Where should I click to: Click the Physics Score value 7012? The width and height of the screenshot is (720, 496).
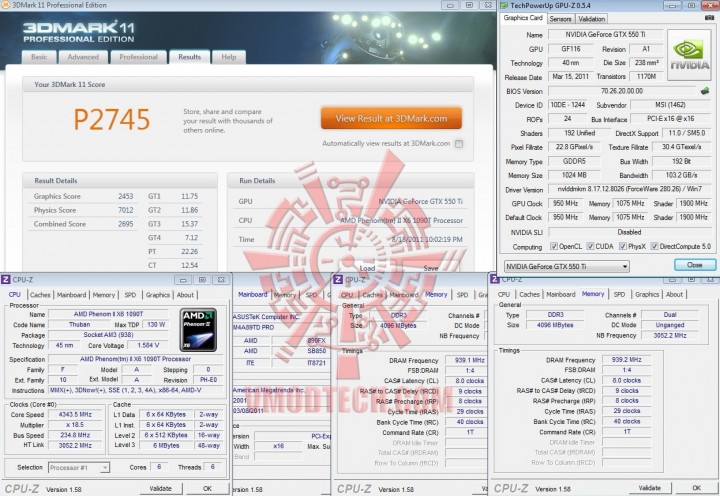tap(125, 210)
